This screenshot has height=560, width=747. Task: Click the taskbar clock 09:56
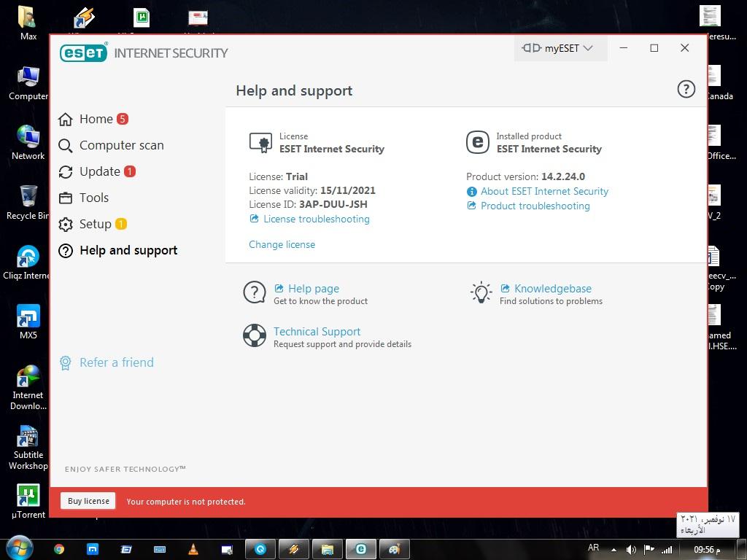[x=707, y=550]
